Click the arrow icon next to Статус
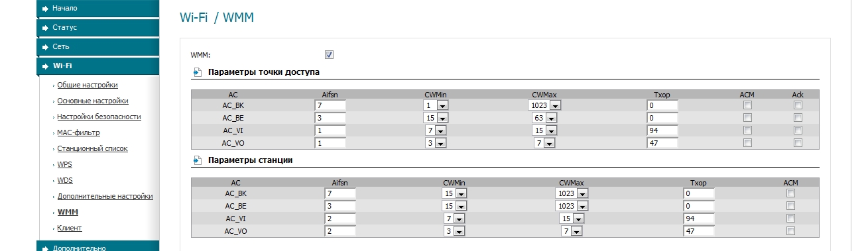 (45, 28)
